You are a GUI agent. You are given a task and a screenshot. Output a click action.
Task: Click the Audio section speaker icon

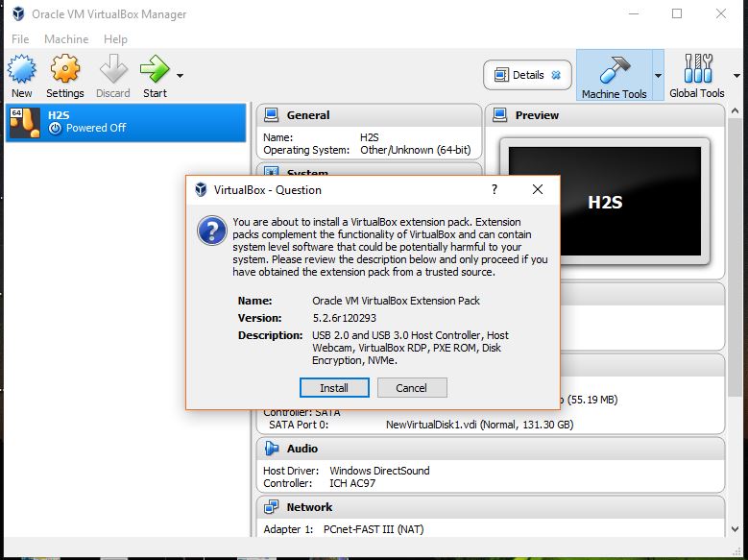tap(272, 449)
